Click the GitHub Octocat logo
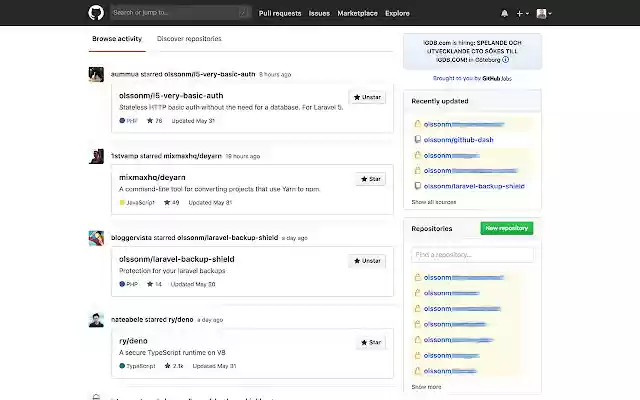Image resolution: width=640 pixels, height=400 pixels. coord(95,13)
